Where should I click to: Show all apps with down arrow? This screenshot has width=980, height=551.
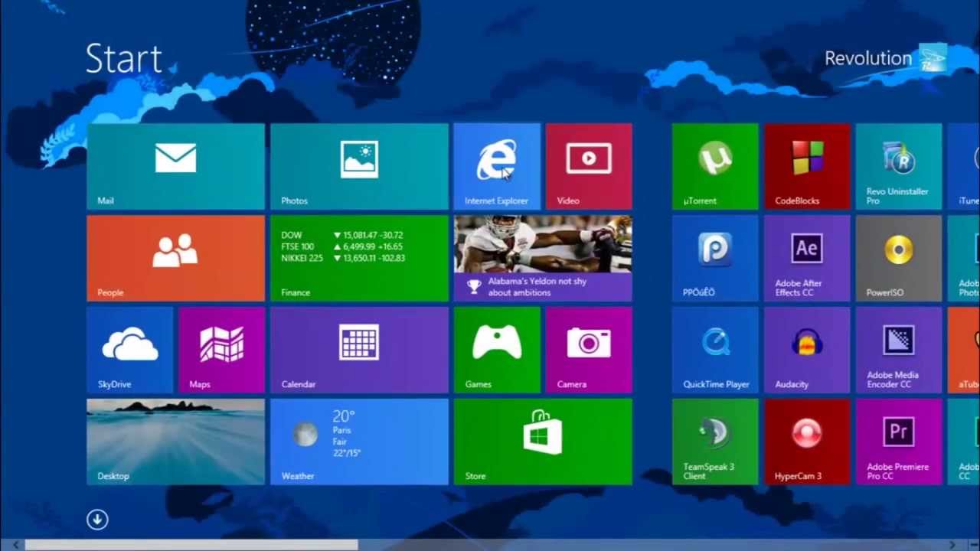[97, 520]
